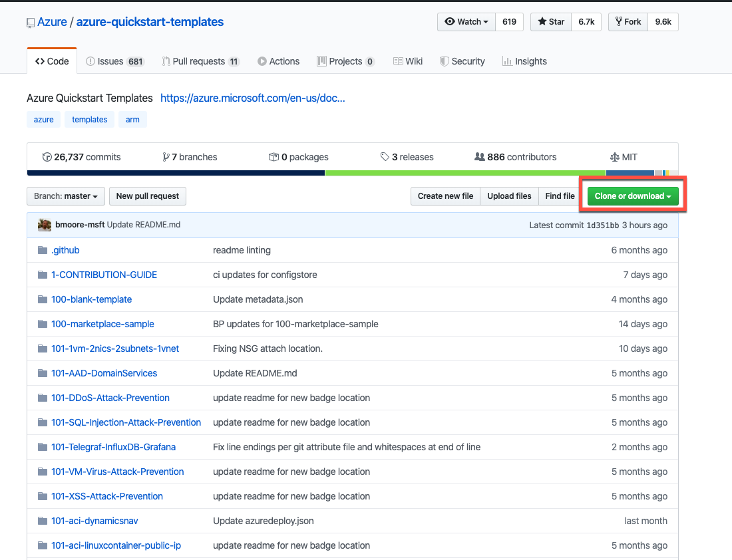Click the repository book icon beside Azure
Screen dimensions: 732x560
(x=31, y=23)
